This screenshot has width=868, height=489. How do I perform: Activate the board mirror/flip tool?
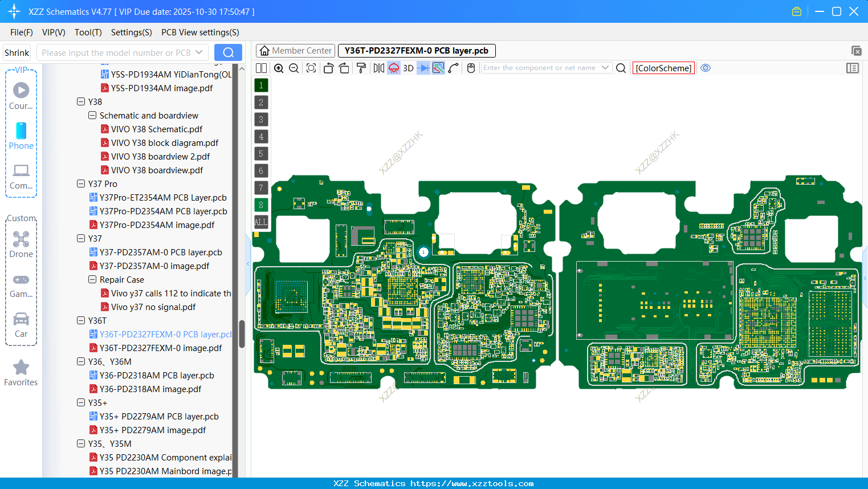(x=378, y=68)
